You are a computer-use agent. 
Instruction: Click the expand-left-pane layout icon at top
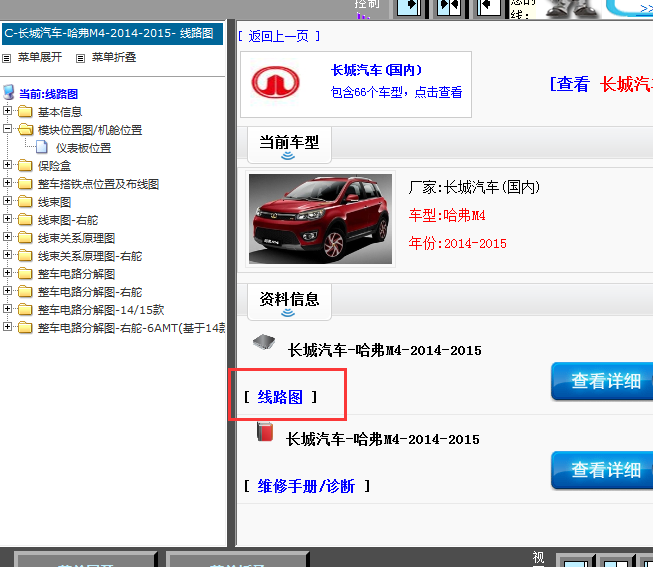[408, 7]
